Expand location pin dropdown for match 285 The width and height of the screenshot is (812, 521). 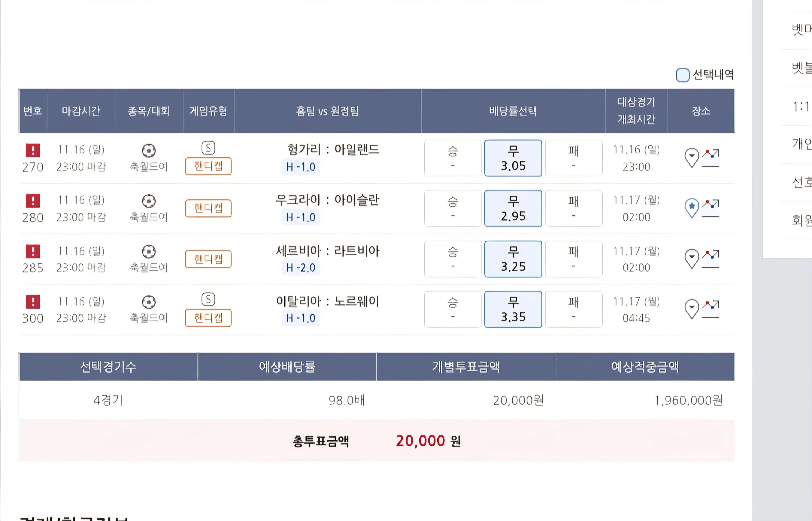pos(692,258)
